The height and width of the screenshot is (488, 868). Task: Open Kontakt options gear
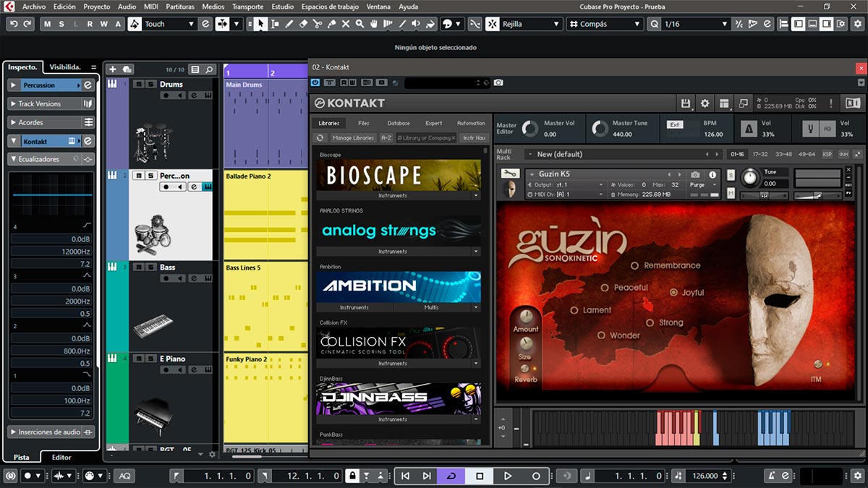click(x=705, y=103)
